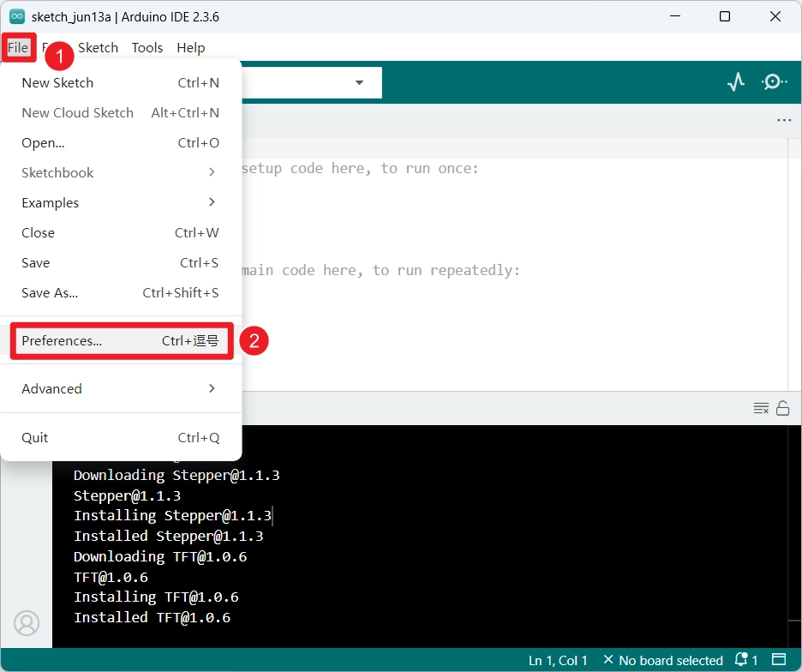Toggle the bottom panel layout icon

point(780,660)
